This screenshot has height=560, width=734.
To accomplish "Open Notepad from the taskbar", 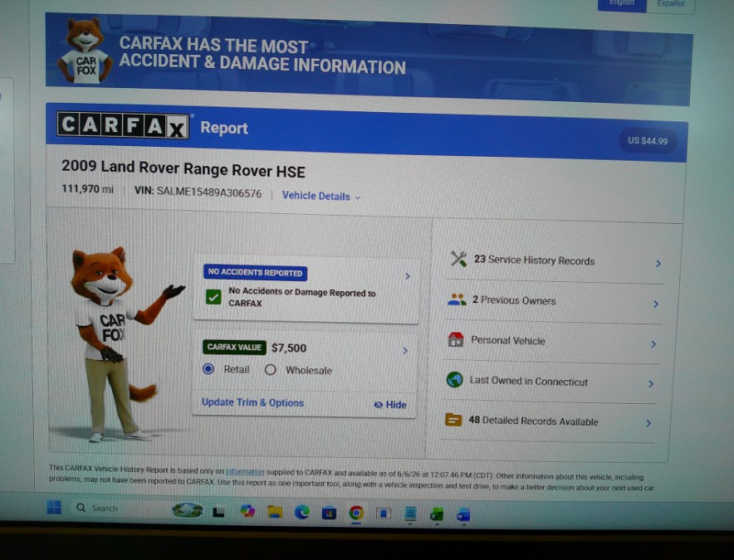I will point(410,514).
